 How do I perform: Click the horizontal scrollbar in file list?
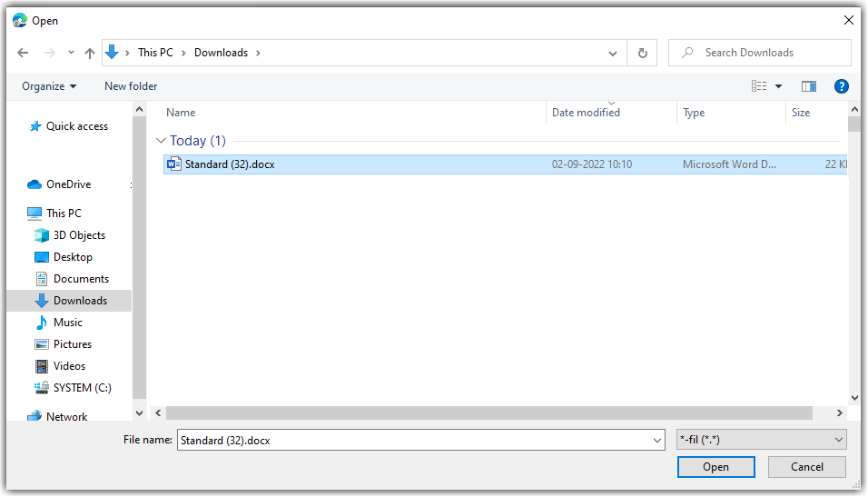click(x=489, y=413)
